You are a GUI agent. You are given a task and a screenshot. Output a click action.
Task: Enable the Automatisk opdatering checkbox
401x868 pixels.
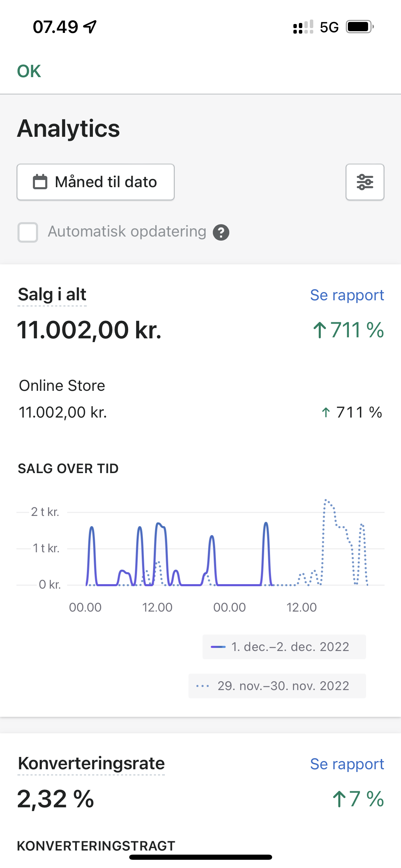tap(28, 232)
